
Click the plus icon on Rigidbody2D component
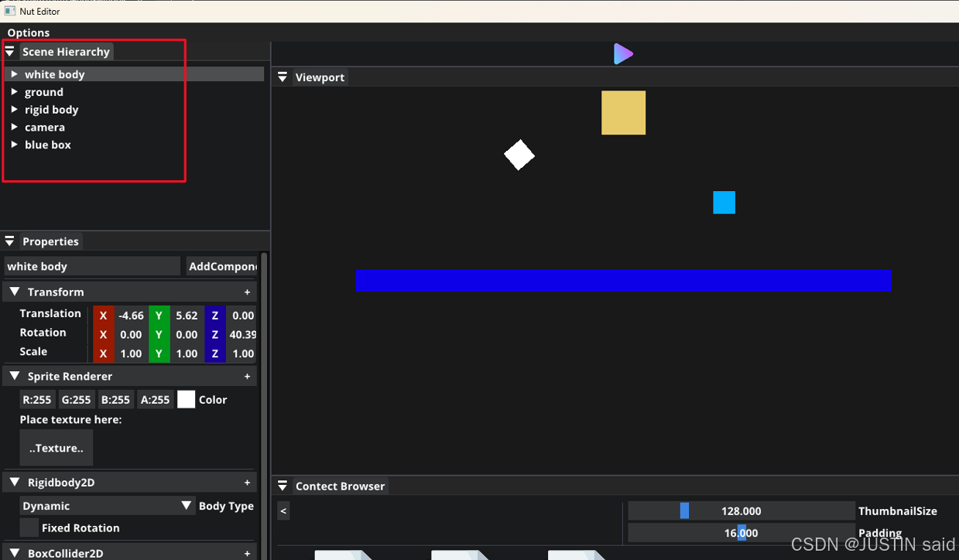pos(248,483)
